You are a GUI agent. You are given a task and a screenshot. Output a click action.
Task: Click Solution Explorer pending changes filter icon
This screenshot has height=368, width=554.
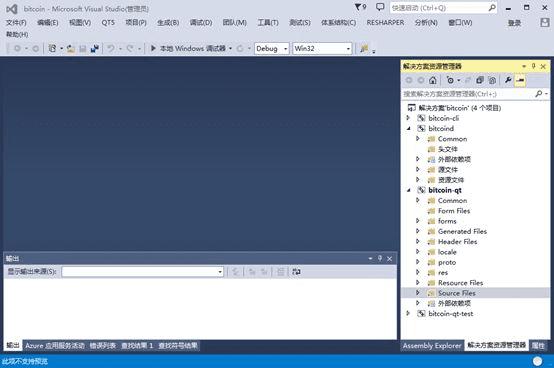[450, 81]
